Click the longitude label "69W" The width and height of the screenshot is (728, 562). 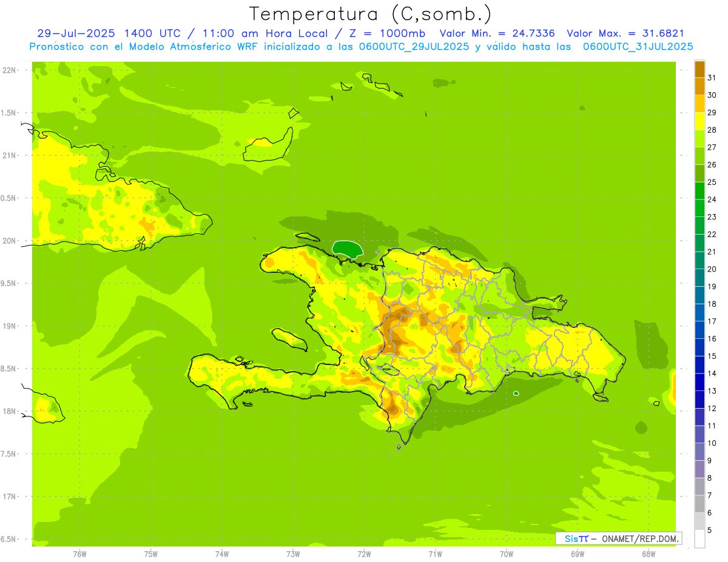(577, 554)
